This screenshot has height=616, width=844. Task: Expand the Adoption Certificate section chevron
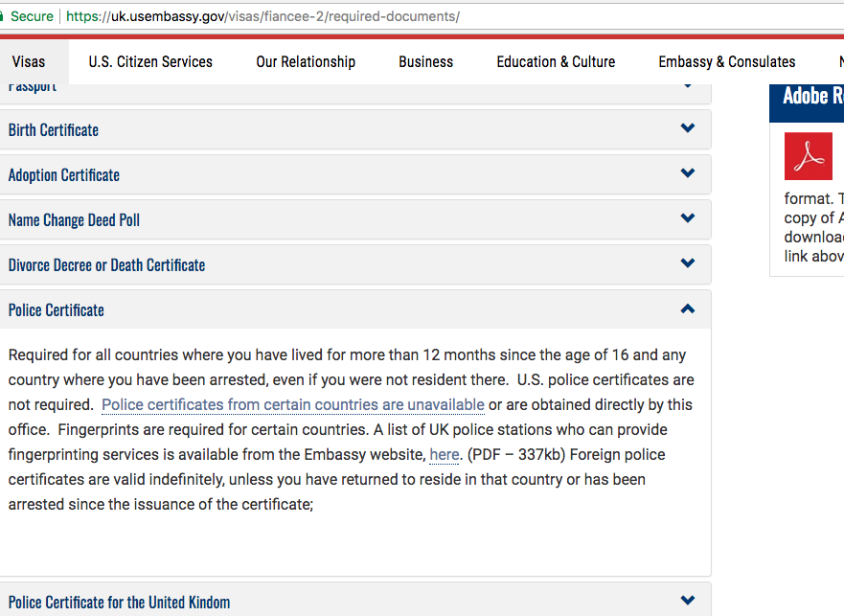(687, 173)
